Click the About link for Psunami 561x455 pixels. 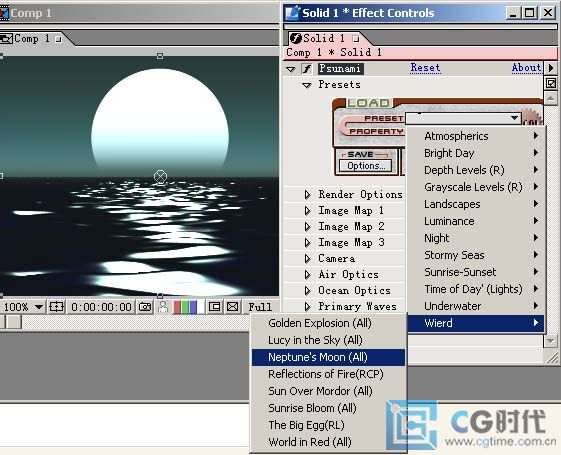pyautogui.click(x=526, y=68)
